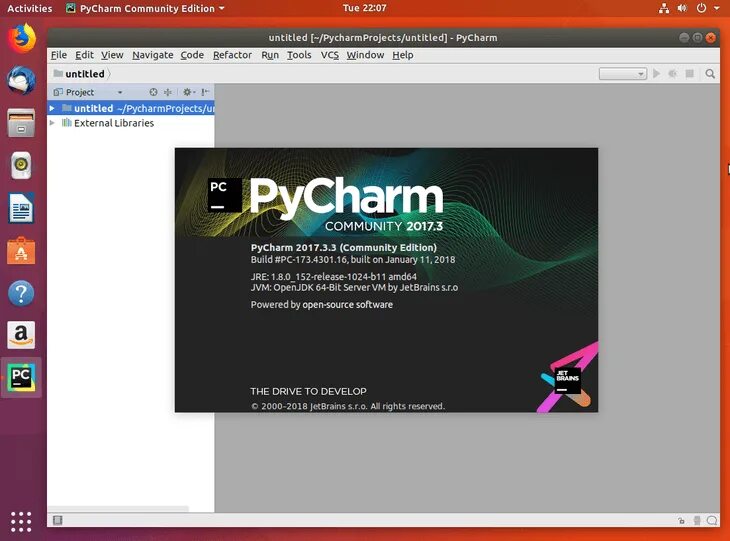Click Scroll from Source target icon

point(153,92)
